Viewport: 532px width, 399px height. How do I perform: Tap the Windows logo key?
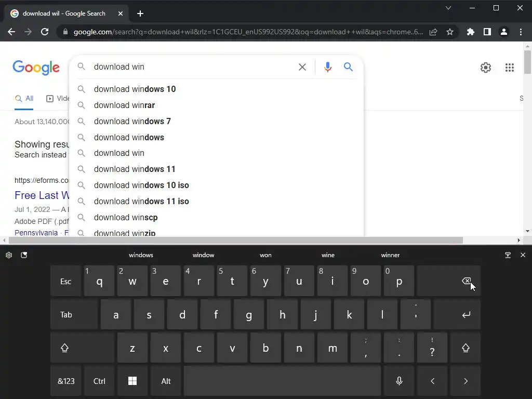(x=132, y=381)
